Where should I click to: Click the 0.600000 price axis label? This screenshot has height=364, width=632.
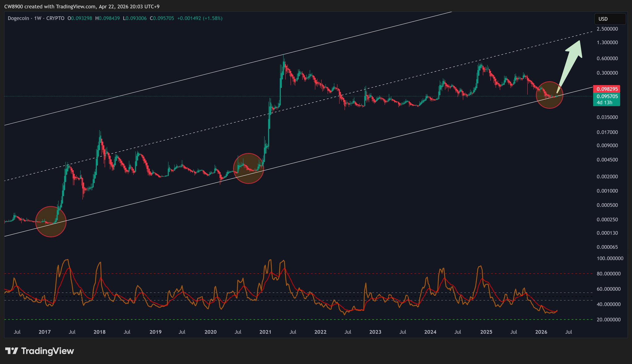point(607,59)
